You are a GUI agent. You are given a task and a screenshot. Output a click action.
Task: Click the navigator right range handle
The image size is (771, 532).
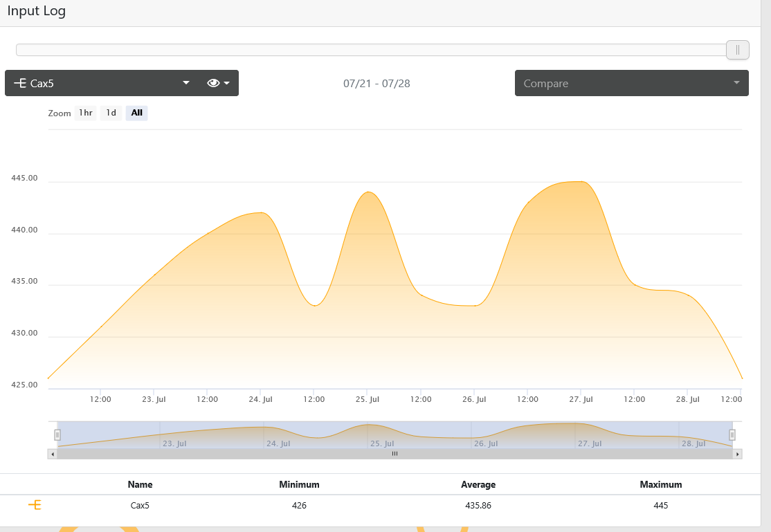732,434
